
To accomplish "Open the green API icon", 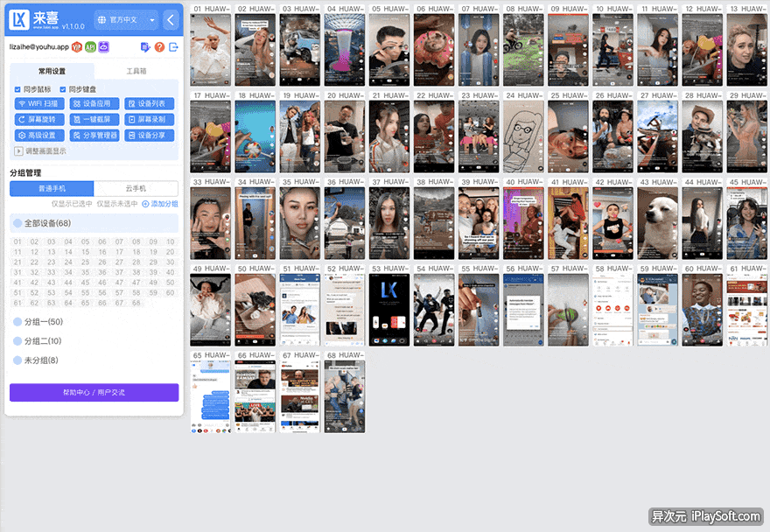I will 90,46.
